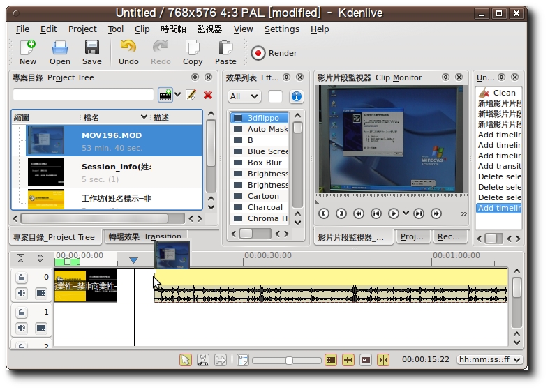Open the Project menu
550x392 pixels.
click(82, 29)
